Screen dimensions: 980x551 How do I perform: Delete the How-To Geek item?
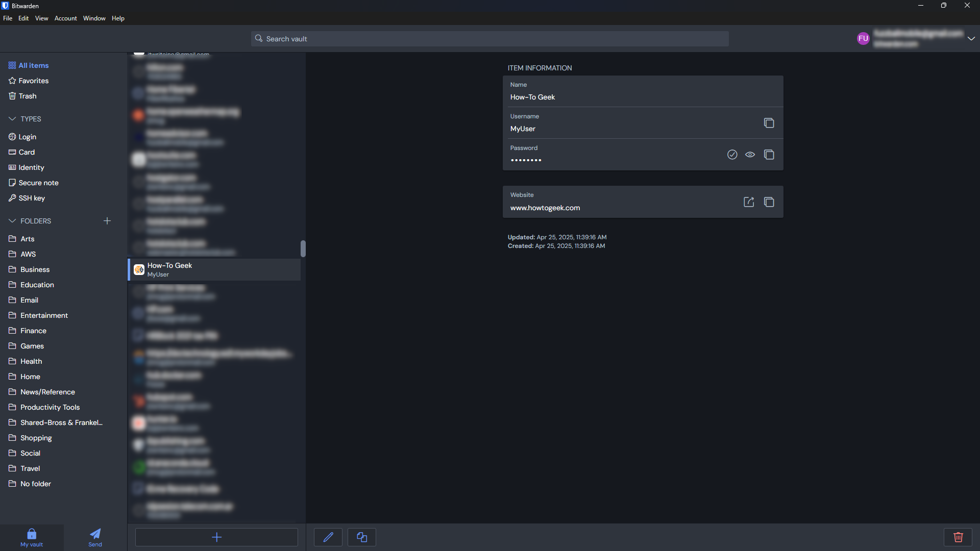pos(958,537)
